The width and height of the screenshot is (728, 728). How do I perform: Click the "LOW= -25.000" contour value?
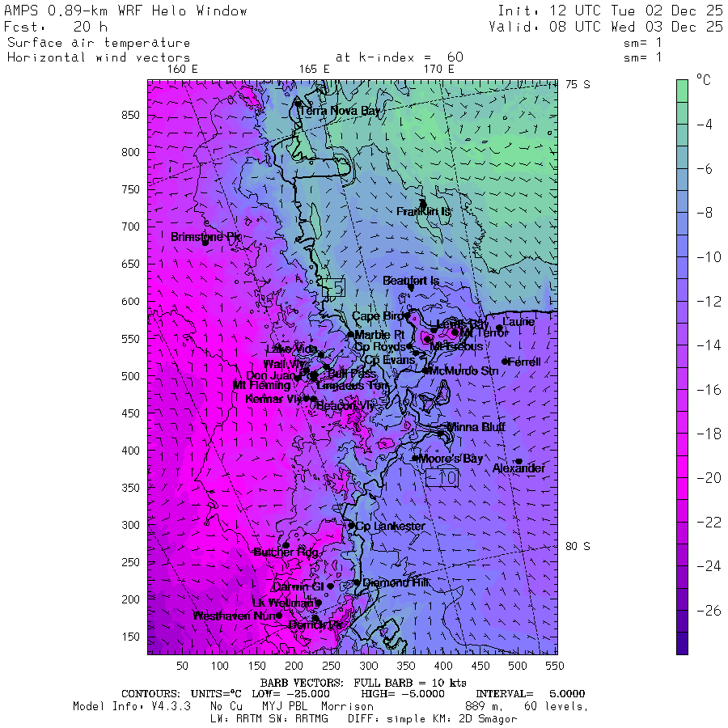point(290,694)
